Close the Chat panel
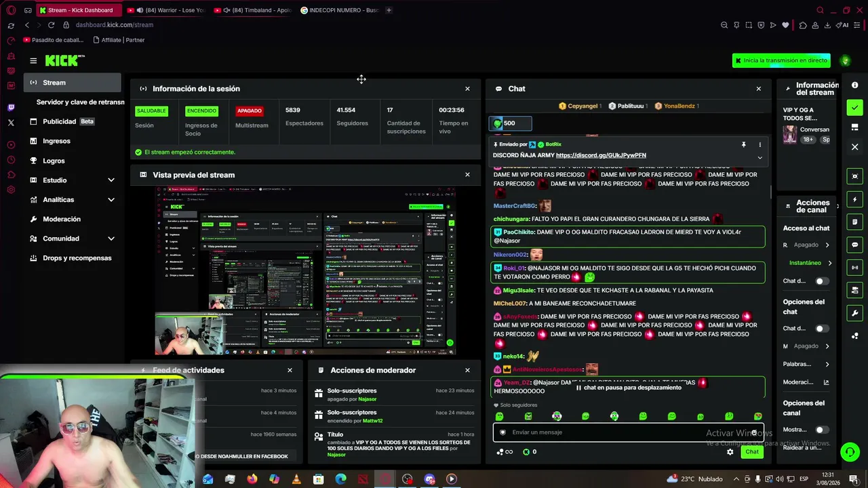This screenshot has height=488, width=868. 759,89
